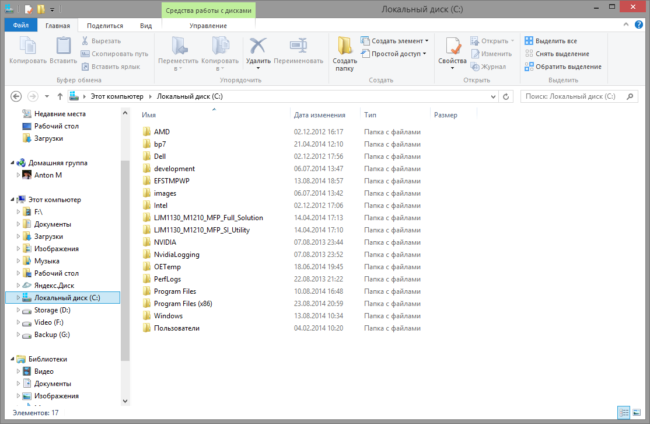Open the recent locations dropdown arrow

47,96
